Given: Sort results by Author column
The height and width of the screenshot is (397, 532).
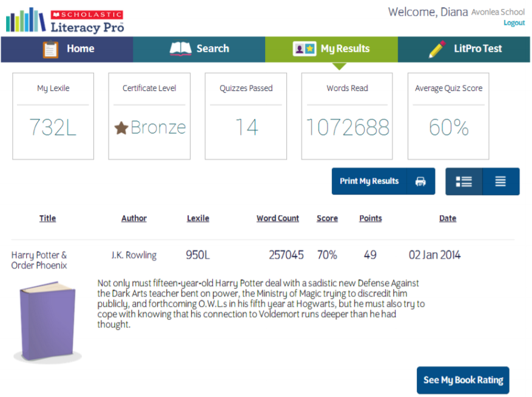Looking at the screenshot, I should coord(134,218).
